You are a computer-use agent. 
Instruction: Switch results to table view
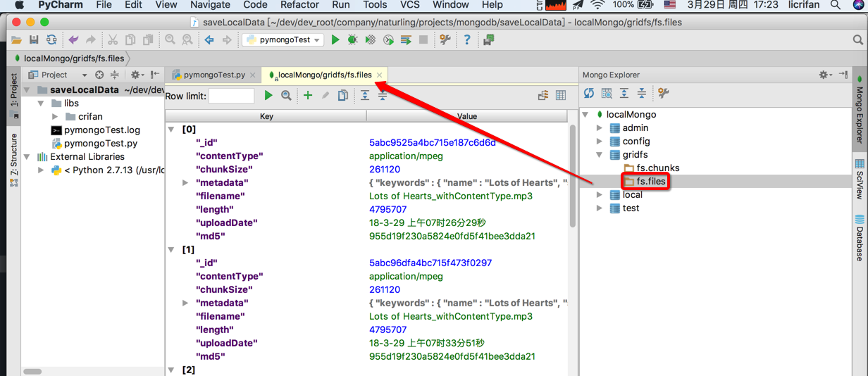[561, 95]
